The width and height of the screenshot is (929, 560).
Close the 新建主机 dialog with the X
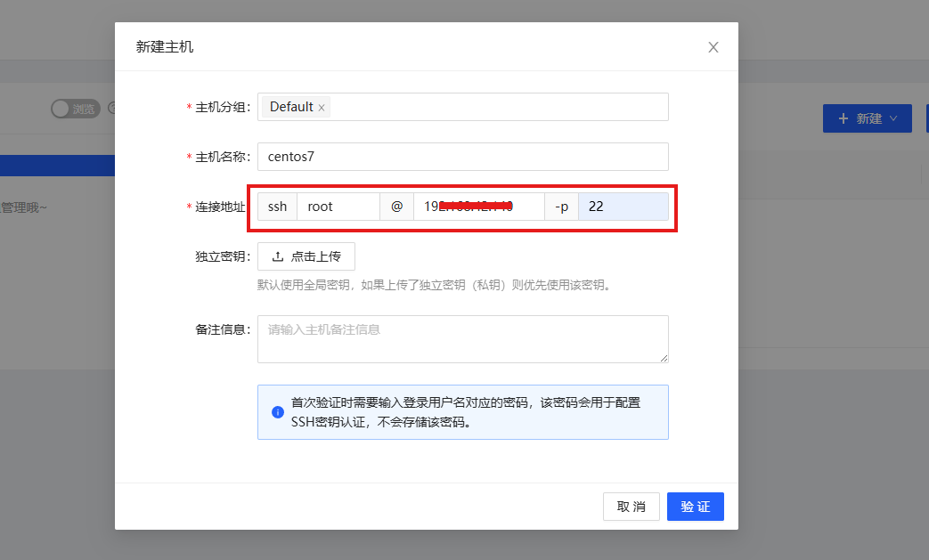[x=713, y=47]
